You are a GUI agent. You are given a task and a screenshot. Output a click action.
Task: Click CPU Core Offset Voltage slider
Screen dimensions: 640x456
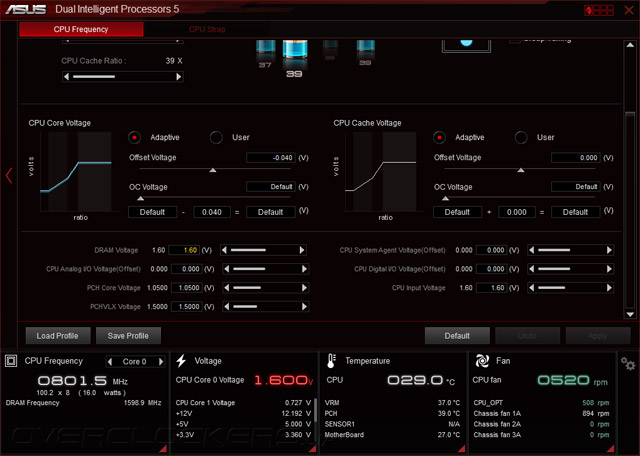pos(215,169)
